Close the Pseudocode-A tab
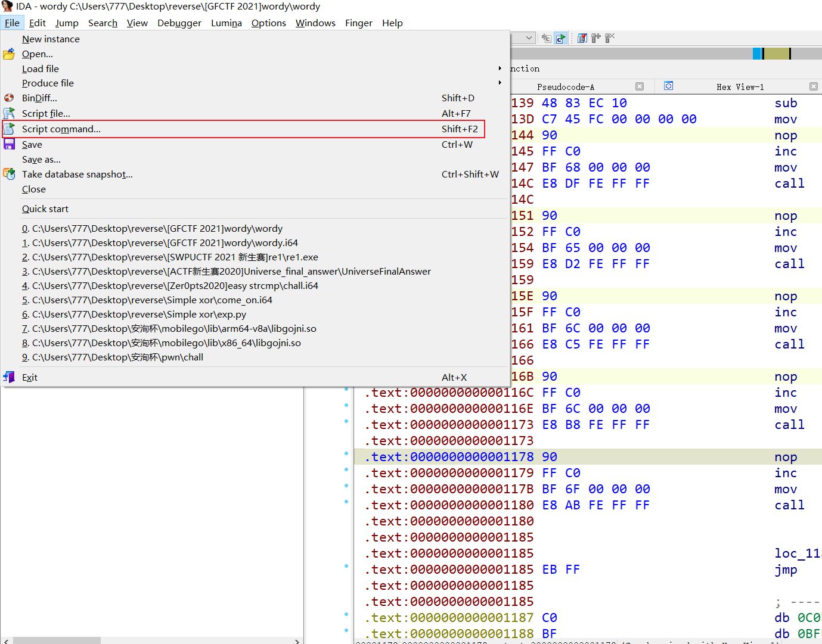This screenshot has width=822, height=644. pos(640,86)
